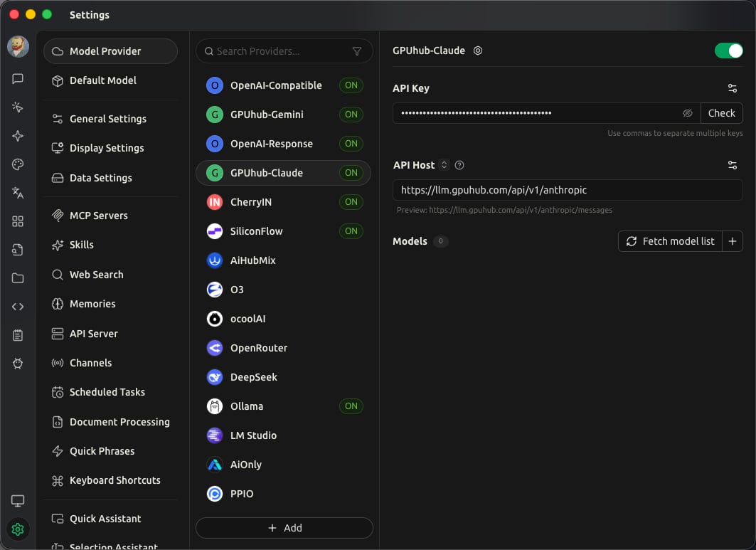The height and width of the screenshot is (550, 756).
Task: Select GPUhub-Gemini provider
Action: (x=284, y=115)
